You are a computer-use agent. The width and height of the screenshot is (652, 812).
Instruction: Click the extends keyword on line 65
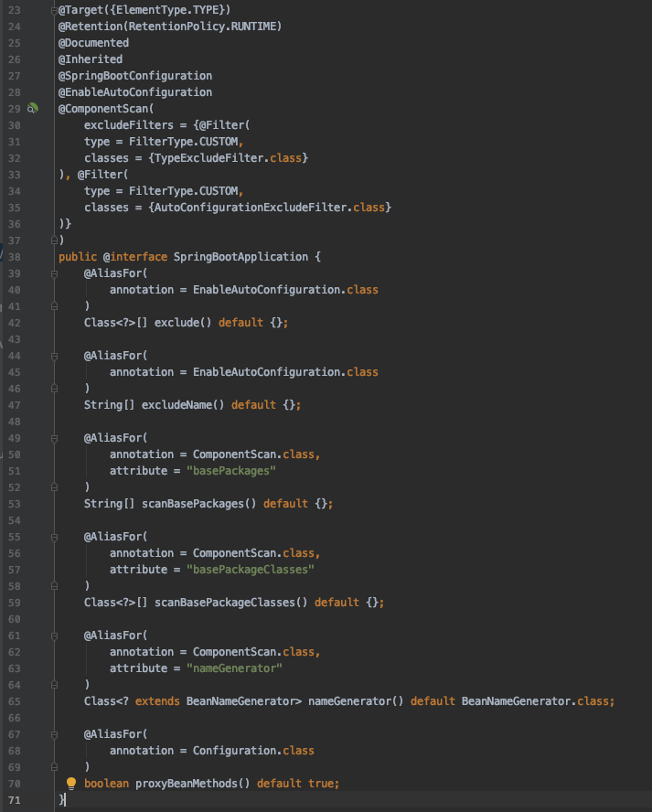(x=157, y=701)
